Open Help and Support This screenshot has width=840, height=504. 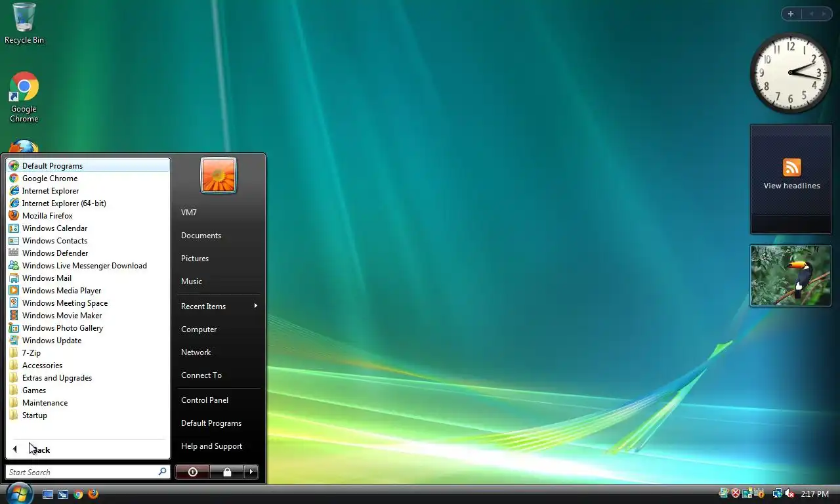pyautogui.click(x=219, y=446)
